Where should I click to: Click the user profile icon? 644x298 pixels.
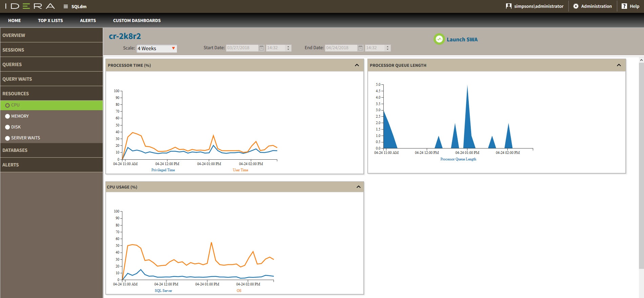(508, 6)
